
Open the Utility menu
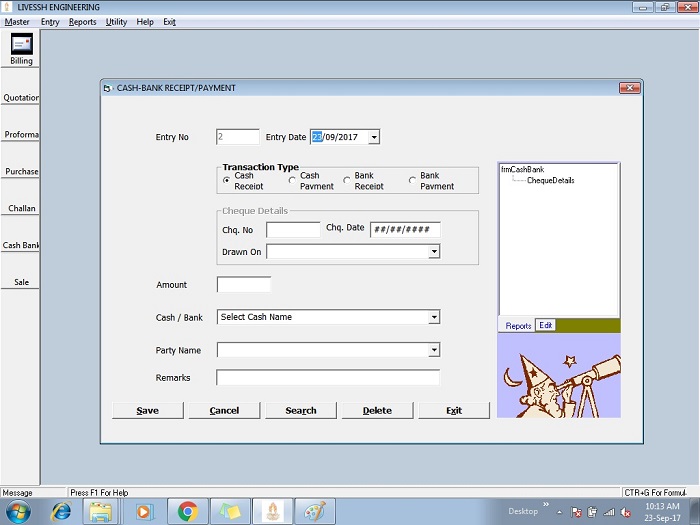(116, 22)
